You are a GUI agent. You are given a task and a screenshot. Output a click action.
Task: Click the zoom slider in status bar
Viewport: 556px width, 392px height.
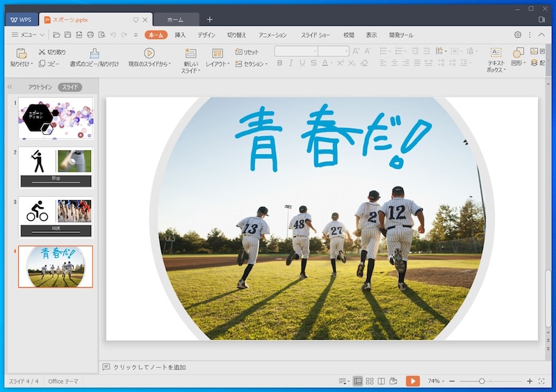482,381
